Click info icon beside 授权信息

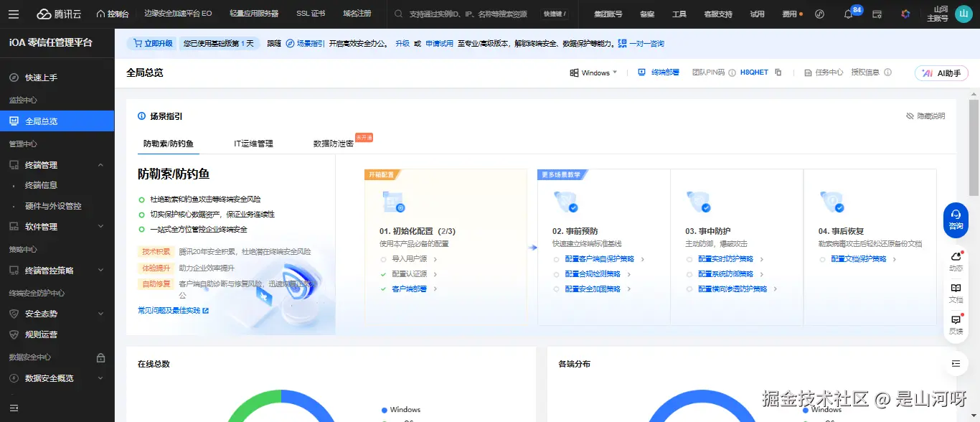(x=887, y=72)
